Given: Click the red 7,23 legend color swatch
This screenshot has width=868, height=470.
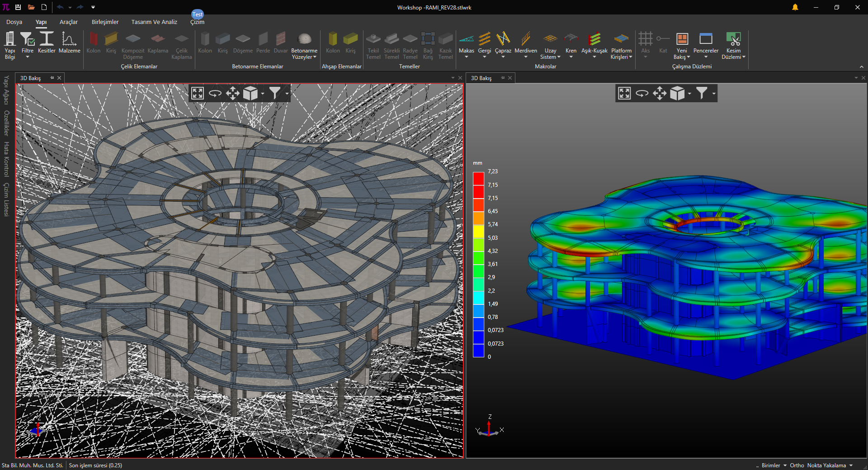Looking at the screenshot, I should 478,178.
